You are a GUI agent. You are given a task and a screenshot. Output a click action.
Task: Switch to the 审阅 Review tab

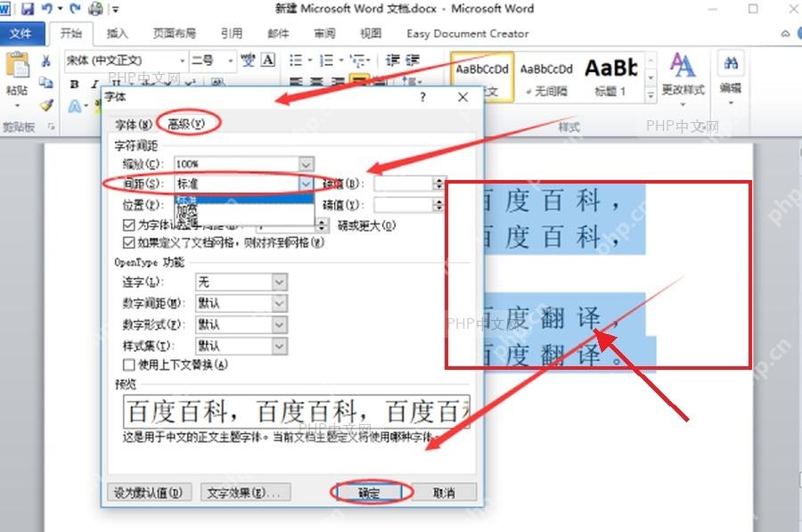click(x=324, y=34)
